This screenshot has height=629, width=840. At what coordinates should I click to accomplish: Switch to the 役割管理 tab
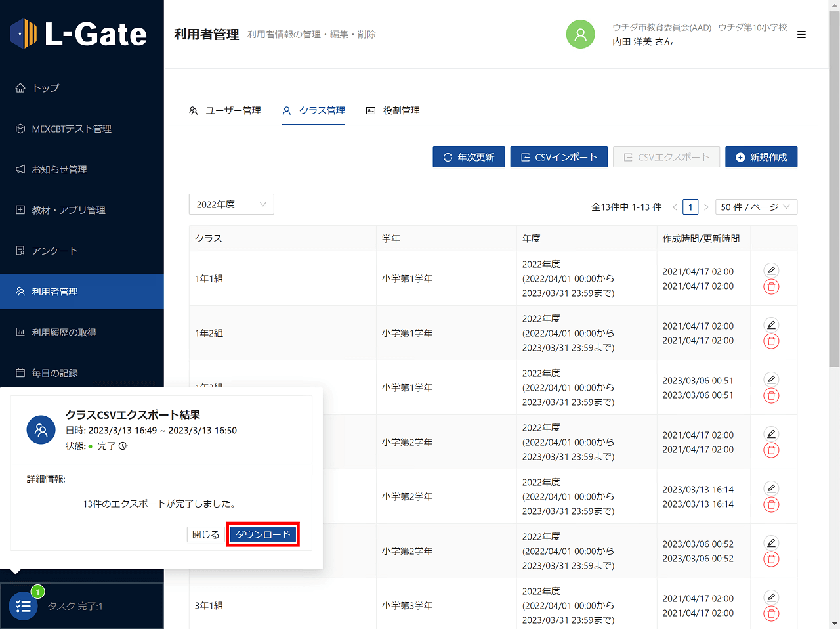pos(393,110)
